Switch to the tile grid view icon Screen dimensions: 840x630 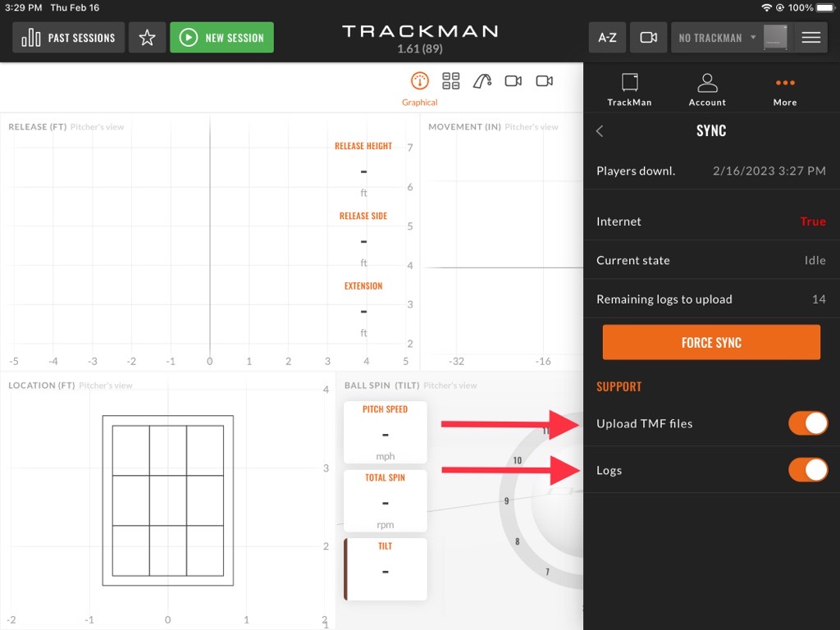[x=450, y=81]
